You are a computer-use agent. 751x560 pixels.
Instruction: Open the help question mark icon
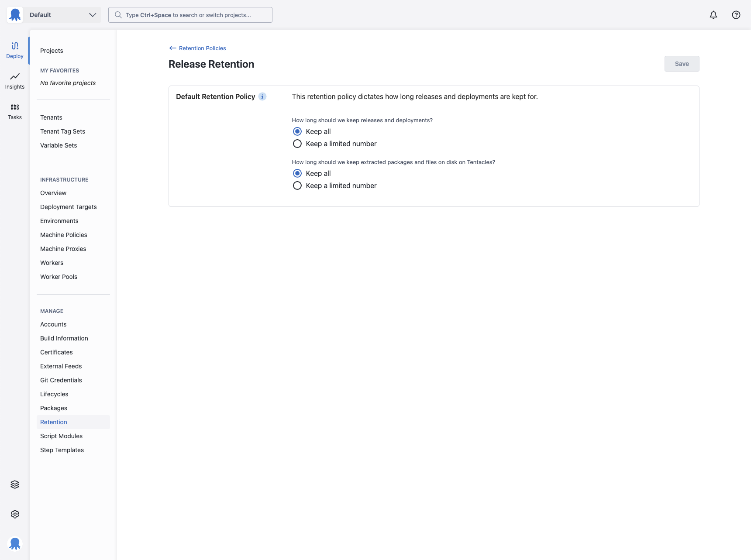[736, 15]
